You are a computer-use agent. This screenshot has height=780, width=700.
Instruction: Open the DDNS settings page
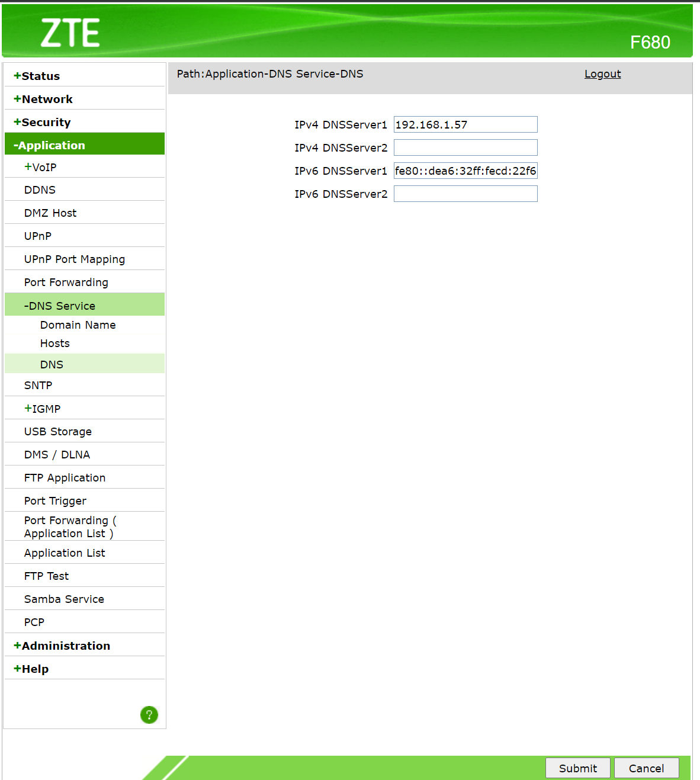[x=40, y=190]
